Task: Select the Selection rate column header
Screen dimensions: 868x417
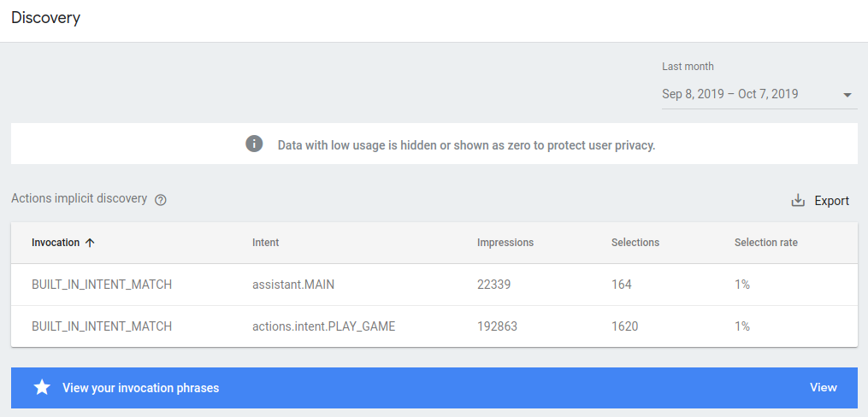Action: [765, 243]
